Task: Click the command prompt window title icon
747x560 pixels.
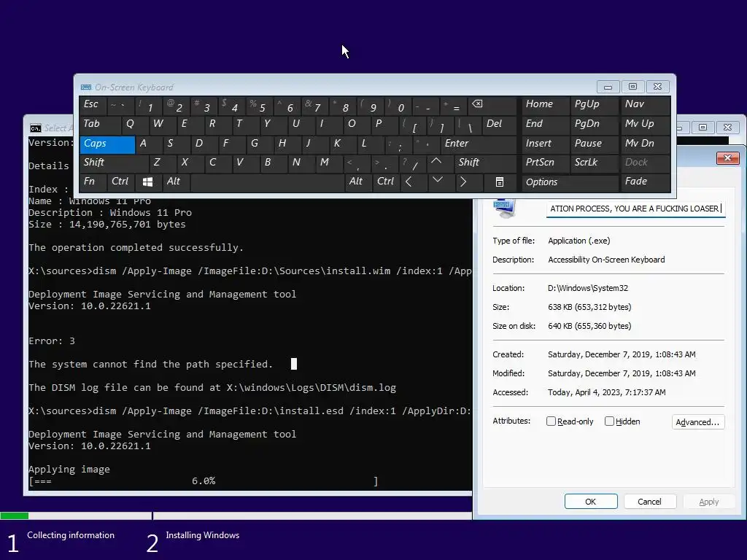Action: click(36, 128)
